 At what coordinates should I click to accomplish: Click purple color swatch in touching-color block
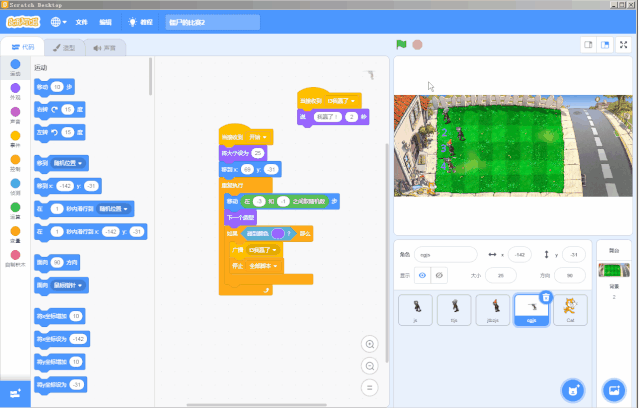coord(278,234)
